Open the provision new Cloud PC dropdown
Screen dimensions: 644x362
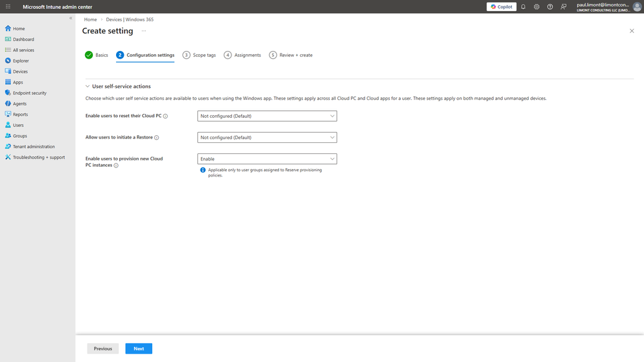point(267,159)
